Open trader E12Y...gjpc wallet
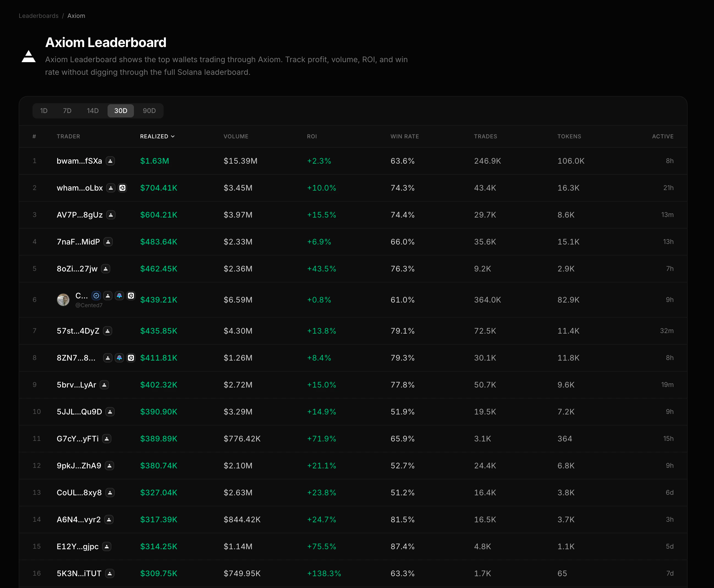714x588 pixels. [x=78, y=546]
